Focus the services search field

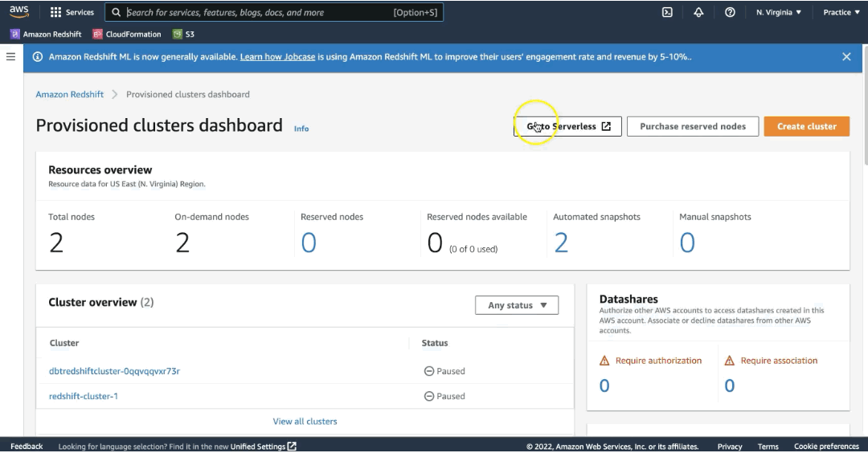tap(274, 12)
